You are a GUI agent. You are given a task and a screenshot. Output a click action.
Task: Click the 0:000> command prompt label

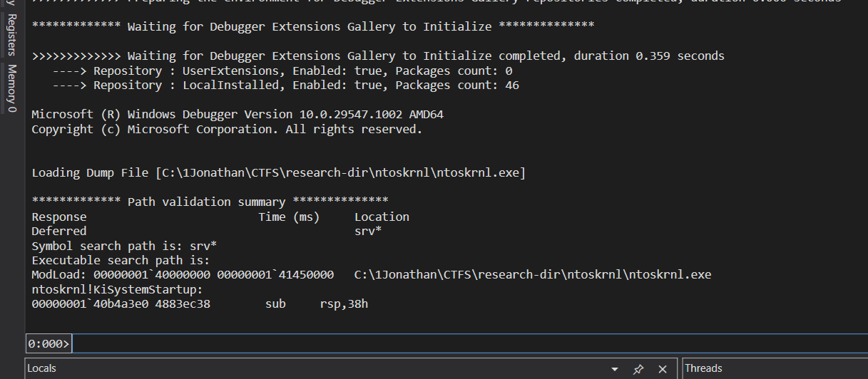pyautogui.click(x=49, y=343)
